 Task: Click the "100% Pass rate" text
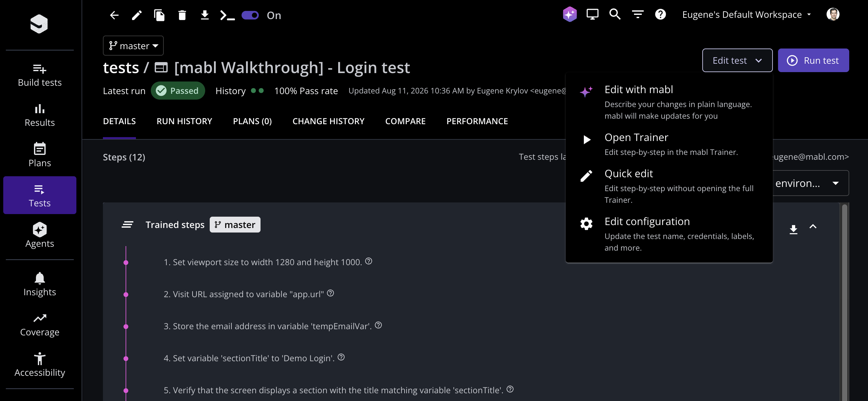pyautogui.click(x=306, y=91)
